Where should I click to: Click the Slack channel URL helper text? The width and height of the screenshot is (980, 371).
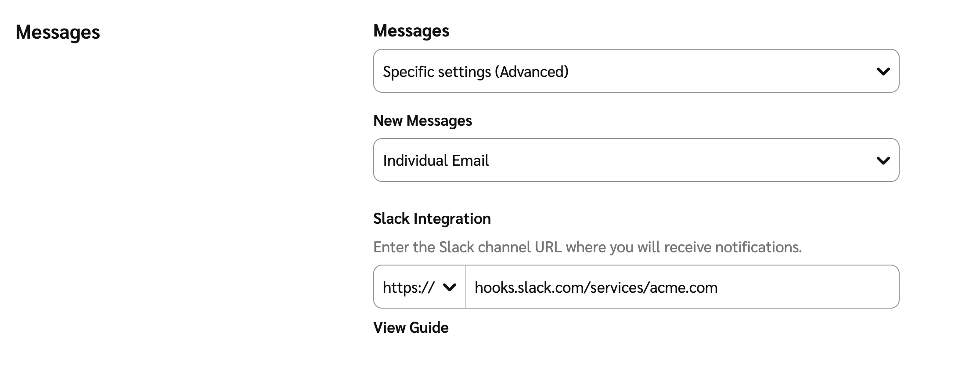[587, 247]
